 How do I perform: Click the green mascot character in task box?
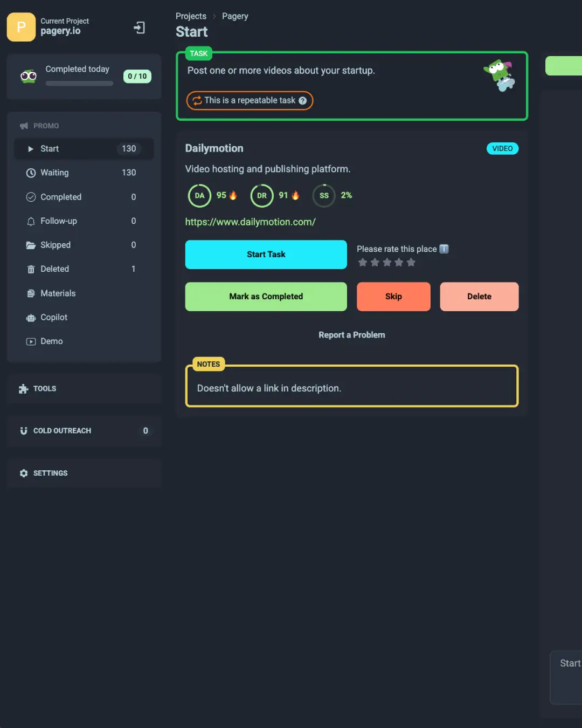click(x=499, y=75)
